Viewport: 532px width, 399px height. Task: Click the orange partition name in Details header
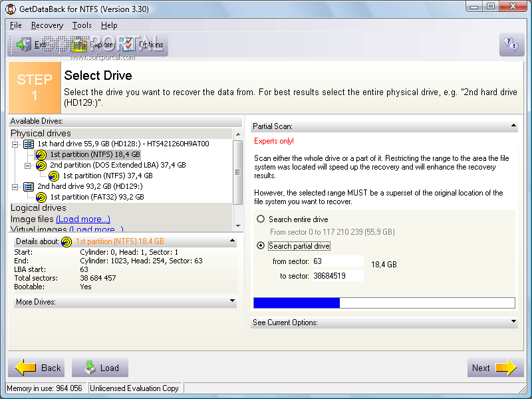click(x=120, y=241)
